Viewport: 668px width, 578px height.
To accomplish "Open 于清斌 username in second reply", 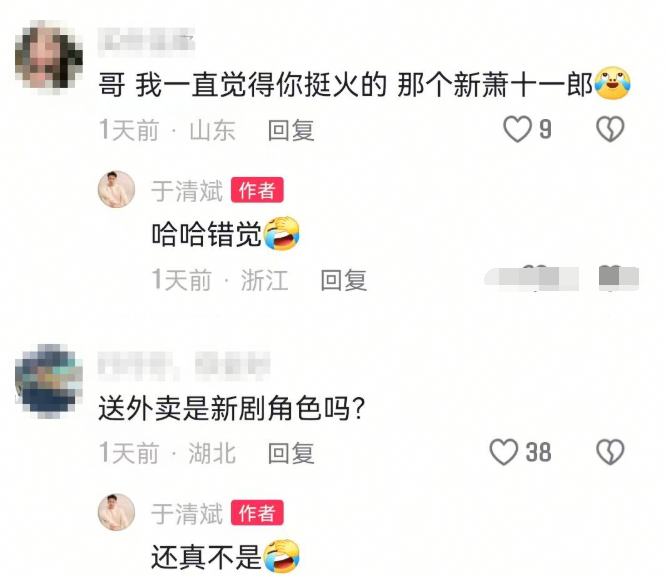I will coord(187,514).
